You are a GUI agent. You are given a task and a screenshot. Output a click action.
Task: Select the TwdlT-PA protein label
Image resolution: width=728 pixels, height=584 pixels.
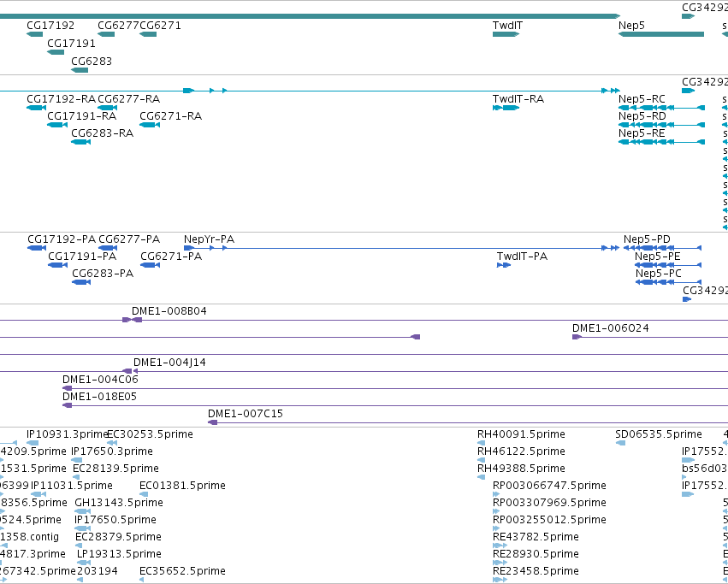[522, 257]
